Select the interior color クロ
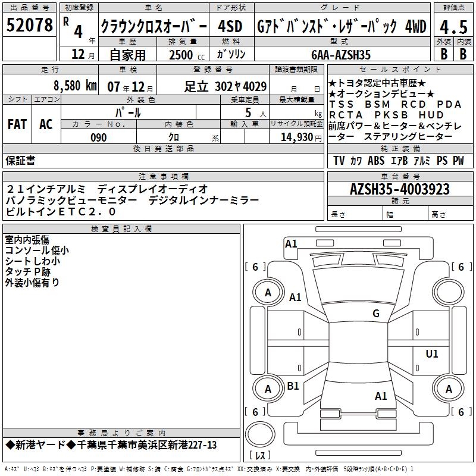476x476 pixels. 174,137
